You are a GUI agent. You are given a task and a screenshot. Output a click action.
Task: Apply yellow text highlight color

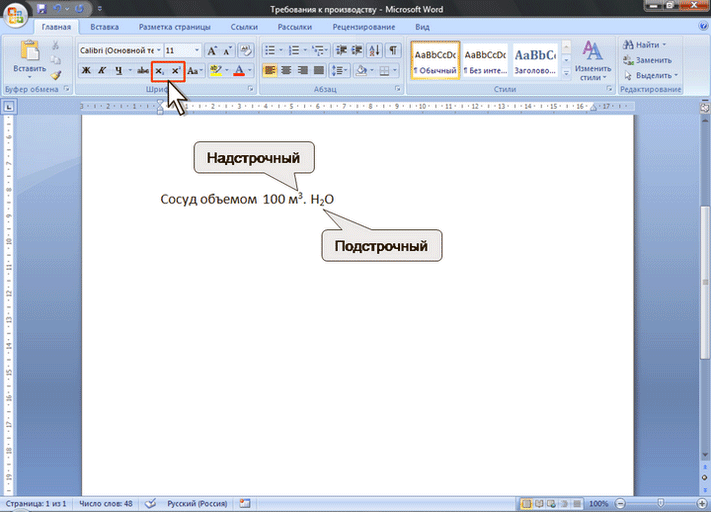pos(216,71)
